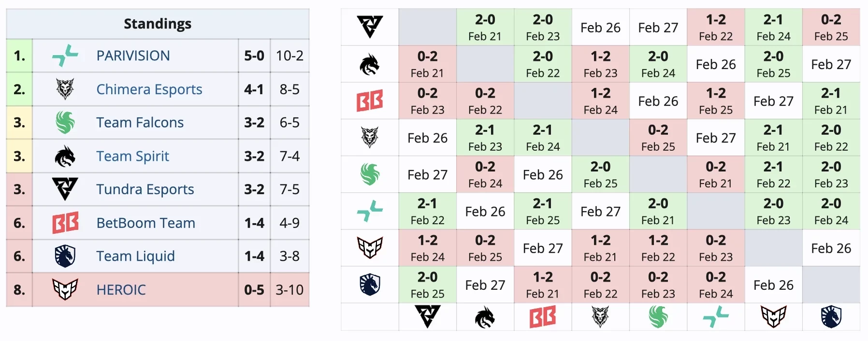
Task: Click the Standings table header
Action: (158, 24)
